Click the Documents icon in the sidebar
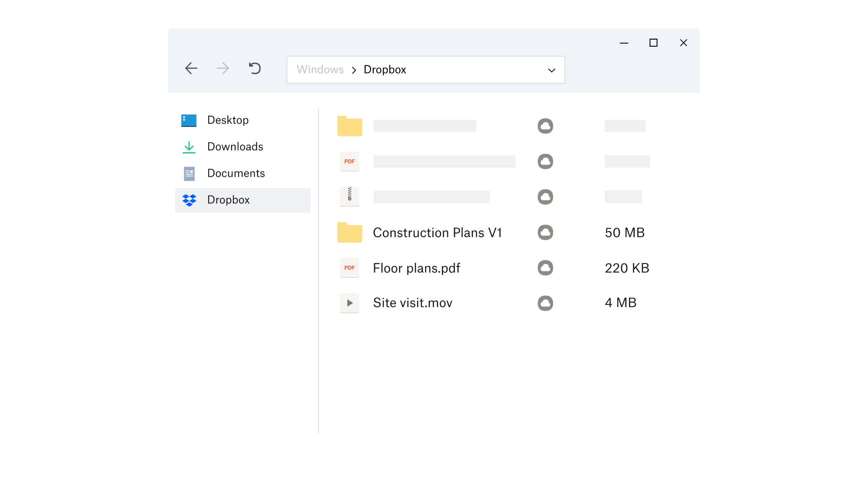Viewport: 868px width, 478px height. tap(189, 173)
